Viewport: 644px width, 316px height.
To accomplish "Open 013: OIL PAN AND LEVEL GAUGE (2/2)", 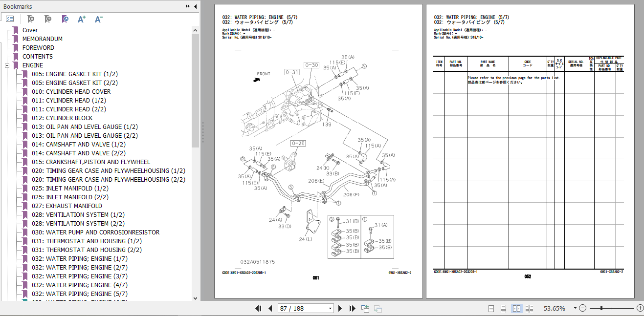I will pos(85,136).
